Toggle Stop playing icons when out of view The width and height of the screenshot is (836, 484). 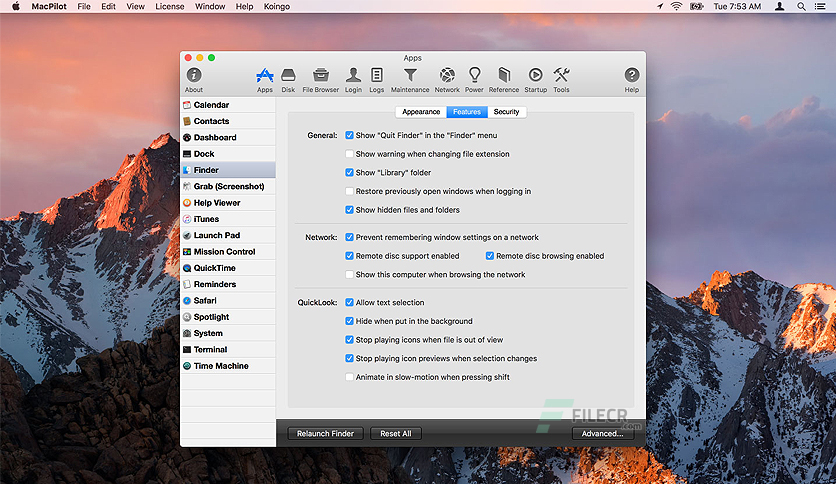tap(349, 340)
